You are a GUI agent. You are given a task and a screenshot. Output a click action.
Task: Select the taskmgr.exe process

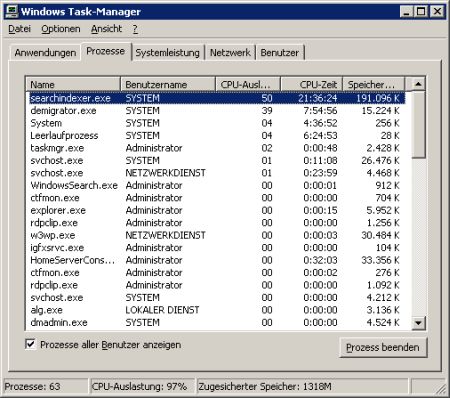pos(216,148)
